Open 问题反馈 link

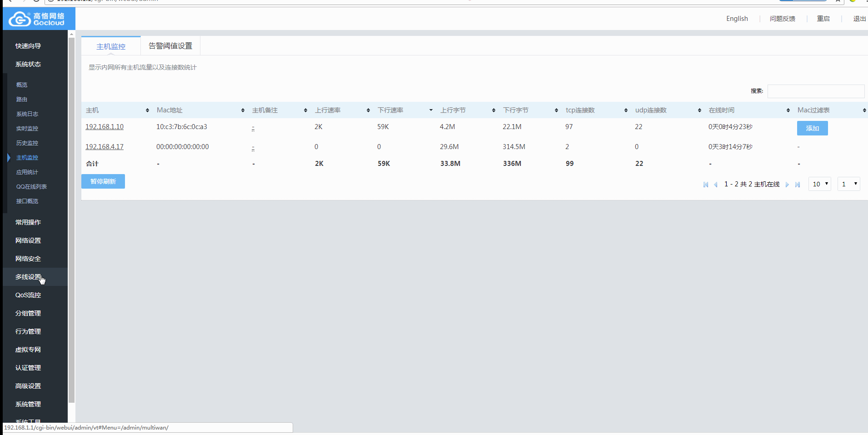782,19
